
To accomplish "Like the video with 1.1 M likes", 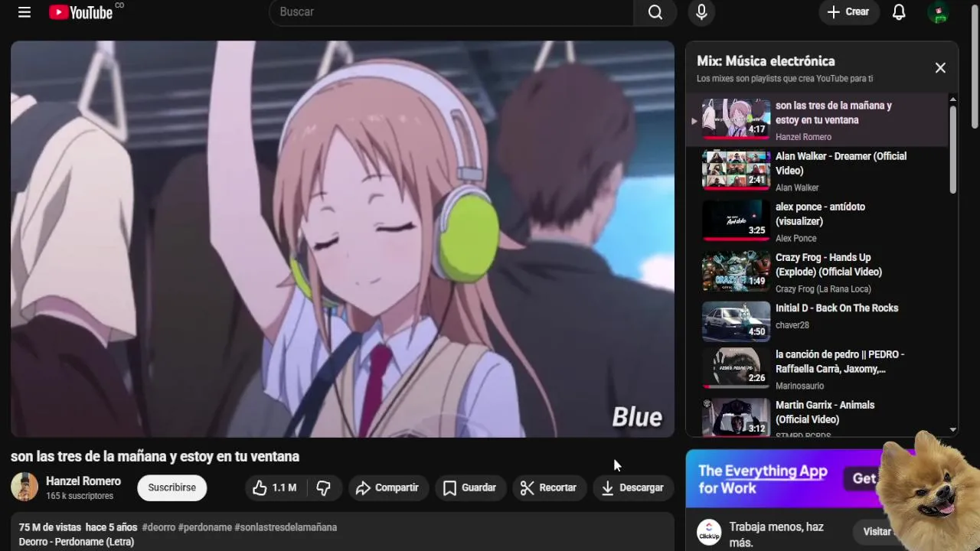I will click(276, 487).
